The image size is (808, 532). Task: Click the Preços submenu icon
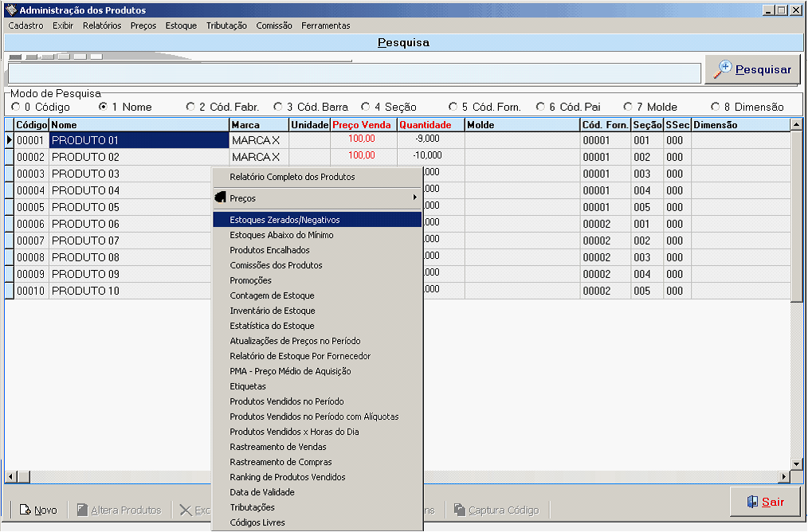221,197
